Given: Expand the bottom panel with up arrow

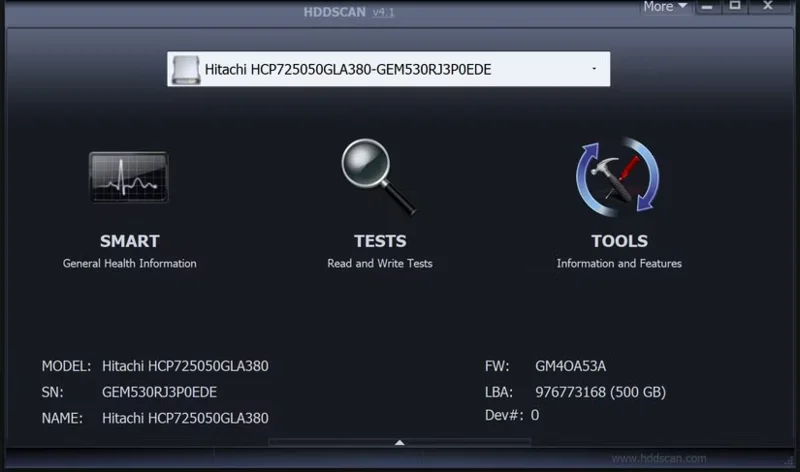Looking at the screenshot, I should coord(399,441).
